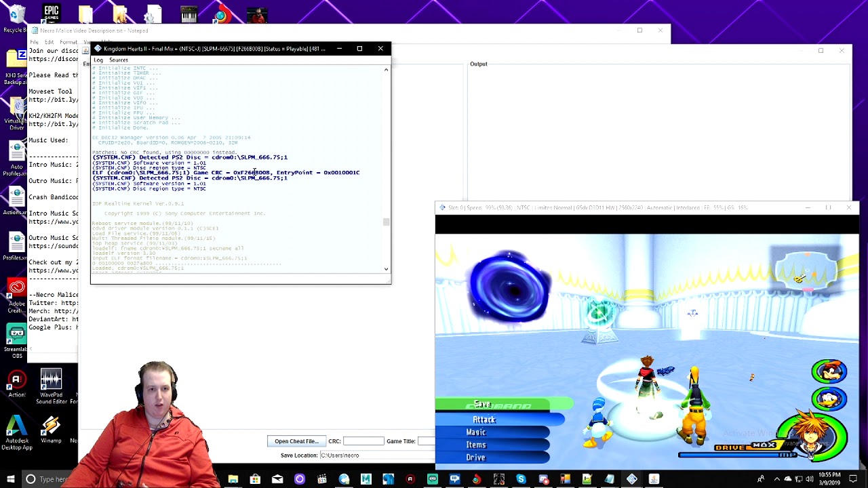
Task: Select the Magic command in game menu
Action: pyautogui.click(x=476, y=432)
